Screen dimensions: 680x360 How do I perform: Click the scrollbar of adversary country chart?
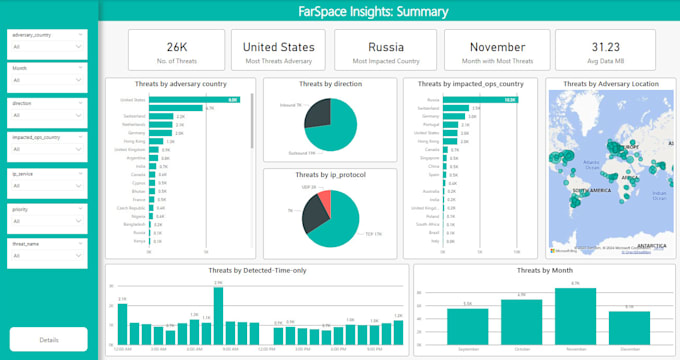point(252,121)
